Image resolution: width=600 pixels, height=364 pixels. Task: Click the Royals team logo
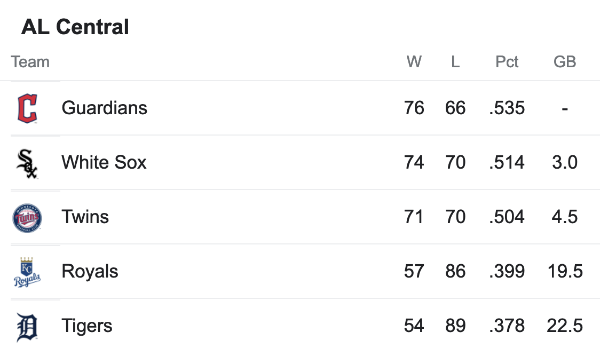tap(27, 272)
